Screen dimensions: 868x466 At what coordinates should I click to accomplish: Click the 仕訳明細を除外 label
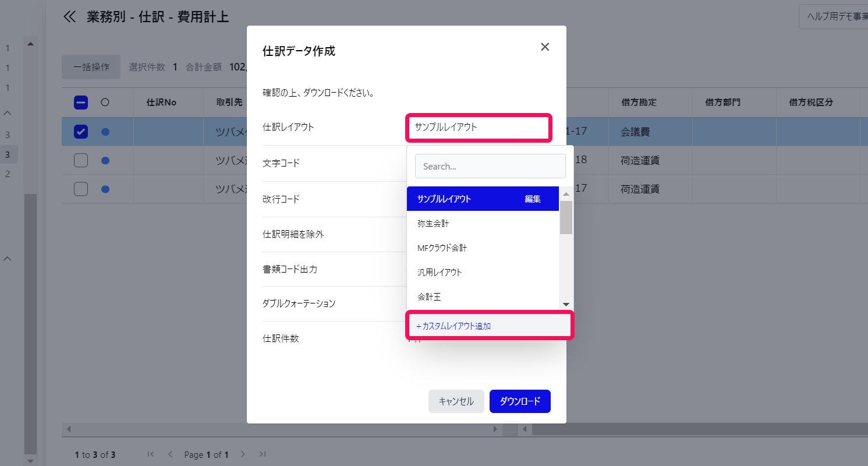tap(293, 234)
